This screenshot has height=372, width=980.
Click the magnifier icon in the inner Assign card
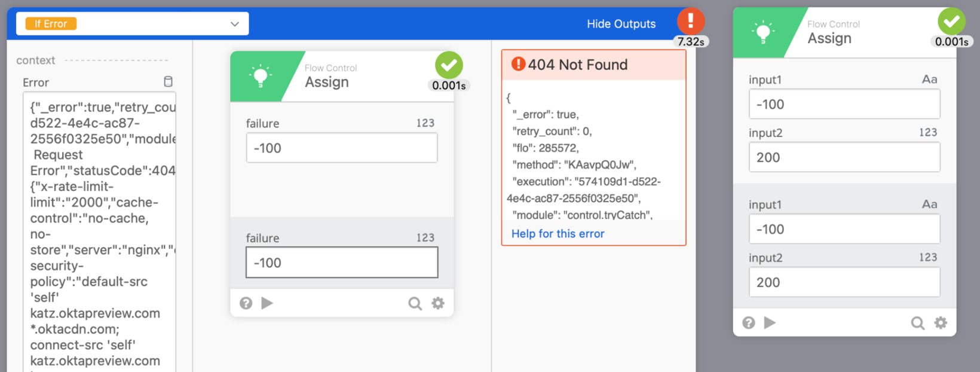coord(415,304)
